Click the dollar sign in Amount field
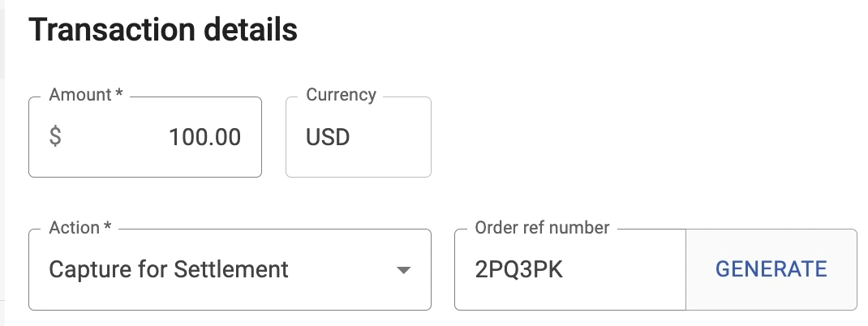868x326 pixels. tap(55, 137)
